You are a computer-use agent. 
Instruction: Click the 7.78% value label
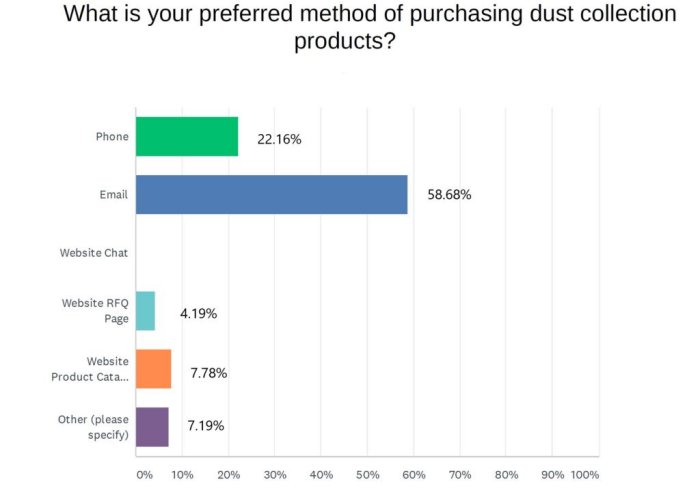click(x=209, y=373)
